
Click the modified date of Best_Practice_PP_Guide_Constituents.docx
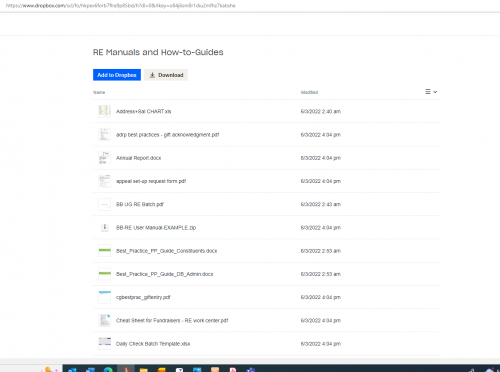321,251
